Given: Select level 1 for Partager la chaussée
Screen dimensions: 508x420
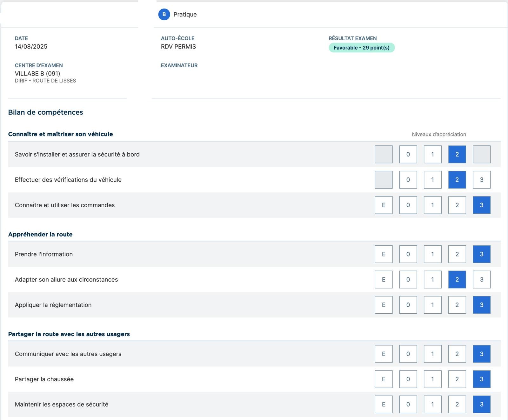Looking at the screenshot, I should pyautogui.click(x=432, y=379).
